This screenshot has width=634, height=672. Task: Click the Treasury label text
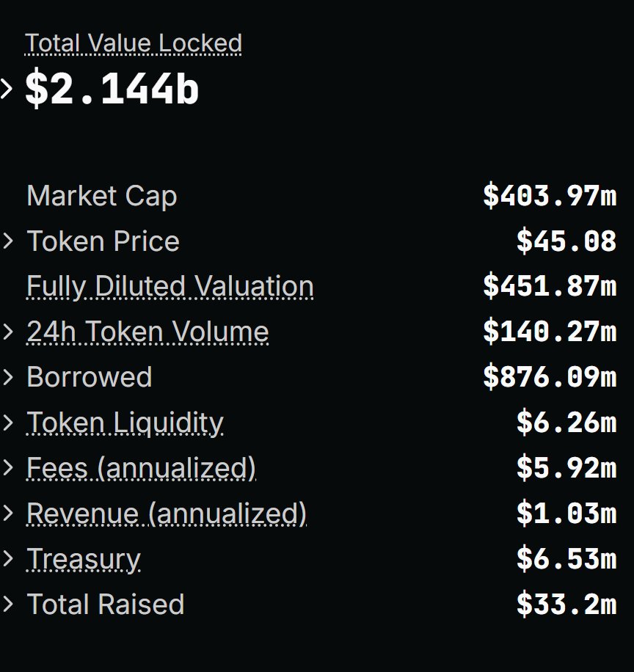pos(83,559)
